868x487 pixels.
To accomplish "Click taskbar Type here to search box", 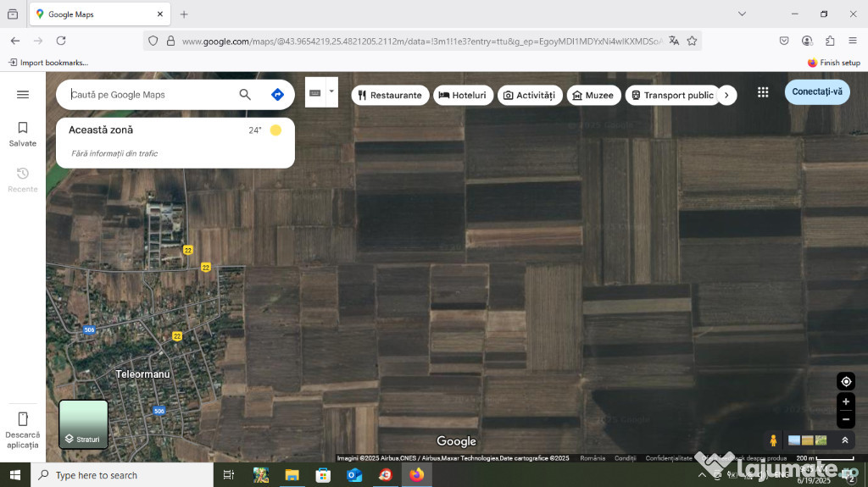I will point(122,475).
